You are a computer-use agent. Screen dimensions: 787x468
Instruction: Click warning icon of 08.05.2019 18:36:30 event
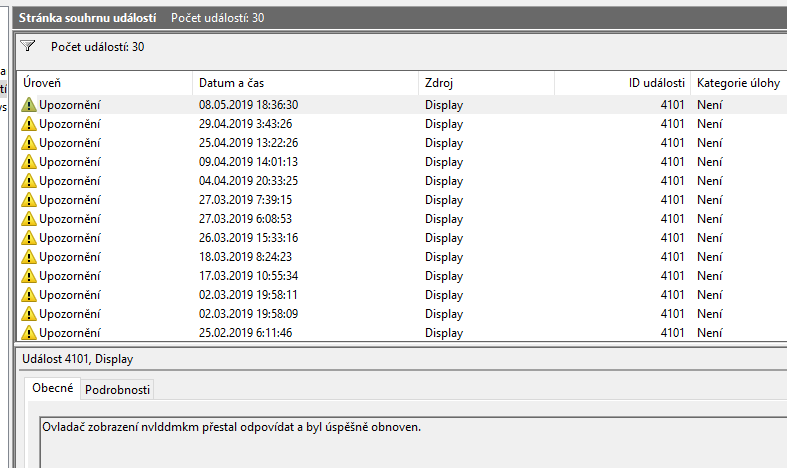click(29, 105)
